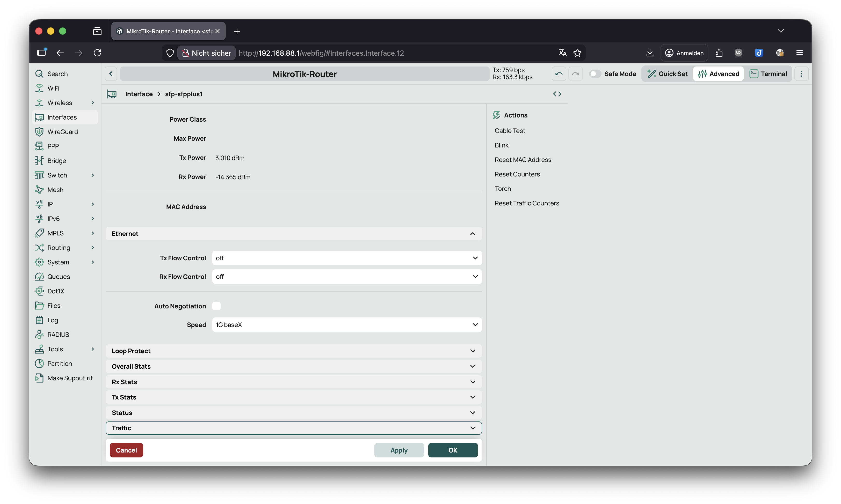This screenshot has width=841, height=504.
Task: Click the Dot1X icon in sidebar
Action: tap(39, 291)
